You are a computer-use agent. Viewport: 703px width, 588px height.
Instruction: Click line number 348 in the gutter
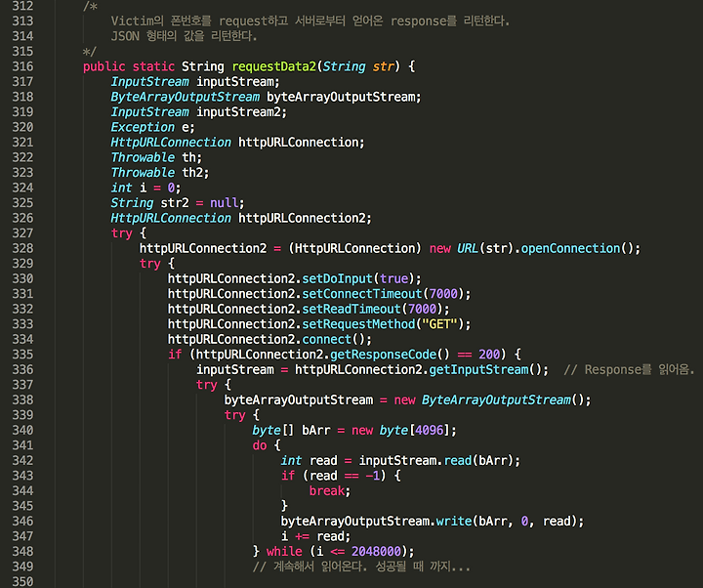pos(22,551)
